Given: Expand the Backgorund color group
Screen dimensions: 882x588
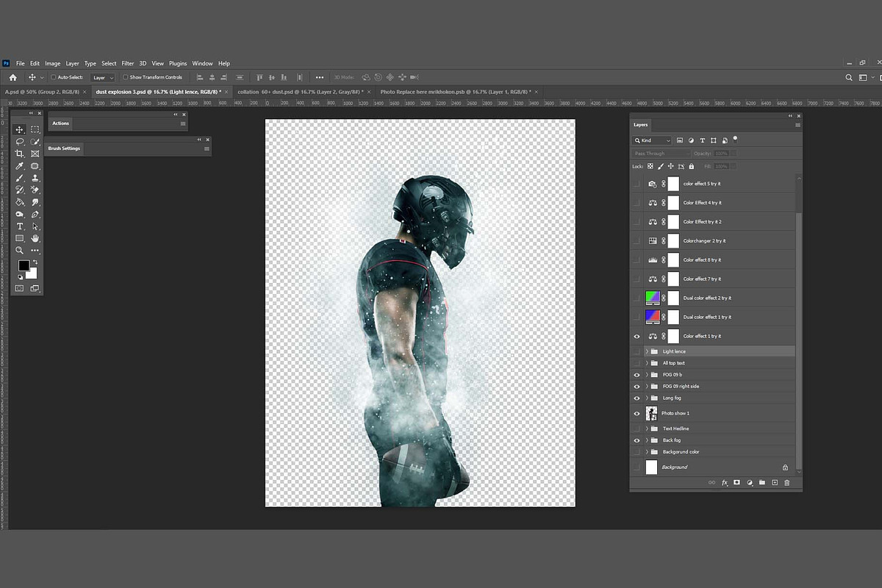Looking at the screenshot, I should (647, 451).
